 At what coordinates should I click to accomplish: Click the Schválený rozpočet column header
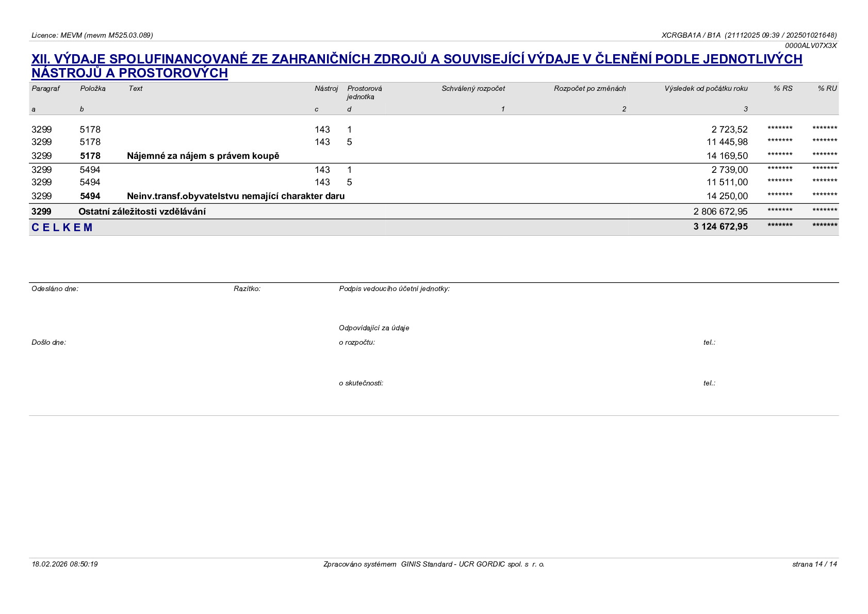point(473,89)
